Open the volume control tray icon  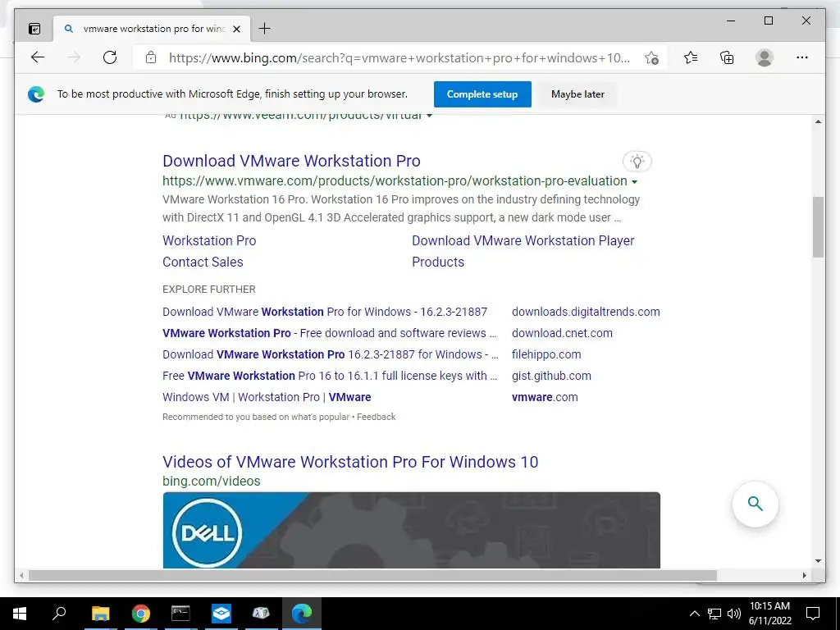734,614
